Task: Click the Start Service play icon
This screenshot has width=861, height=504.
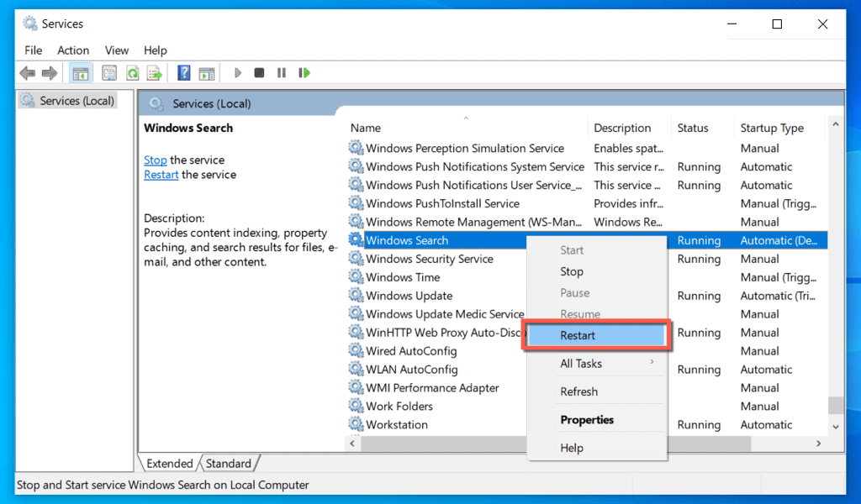Action: (238, 72)
